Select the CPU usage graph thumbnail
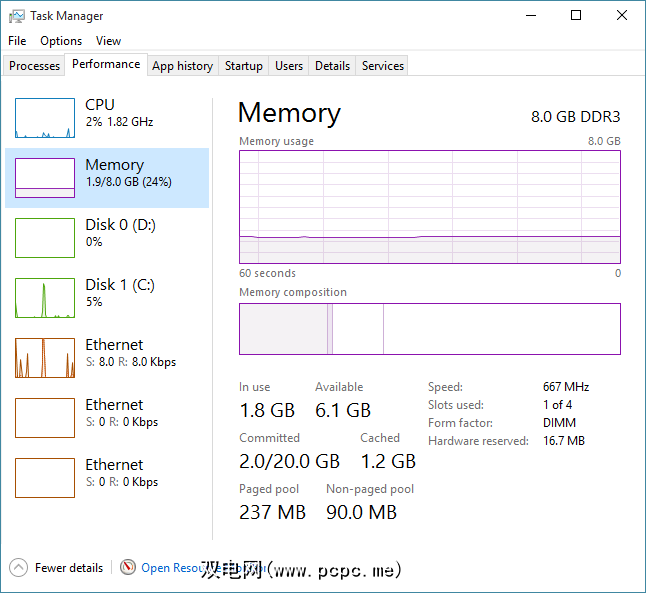Image resolution: width=646 pixels, height=593 pixels. pos(45,118)
